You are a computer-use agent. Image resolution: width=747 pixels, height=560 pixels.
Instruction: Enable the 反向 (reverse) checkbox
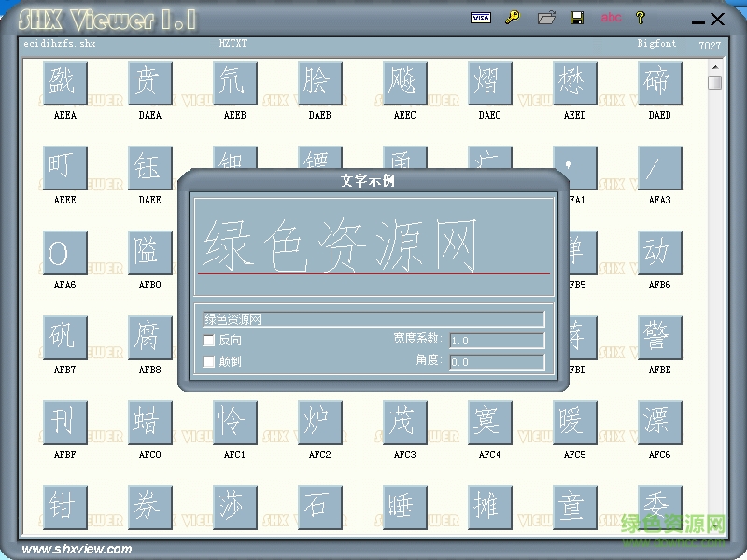(x=209, y=340)
